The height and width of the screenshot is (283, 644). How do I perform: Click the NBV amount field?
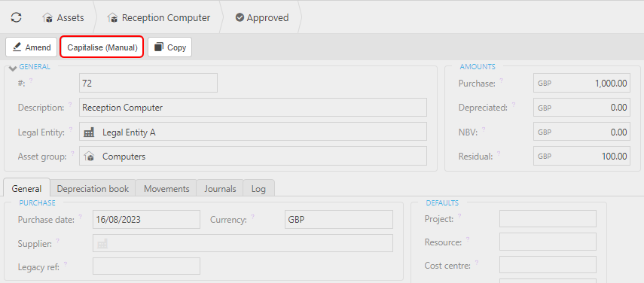[581, 132]
